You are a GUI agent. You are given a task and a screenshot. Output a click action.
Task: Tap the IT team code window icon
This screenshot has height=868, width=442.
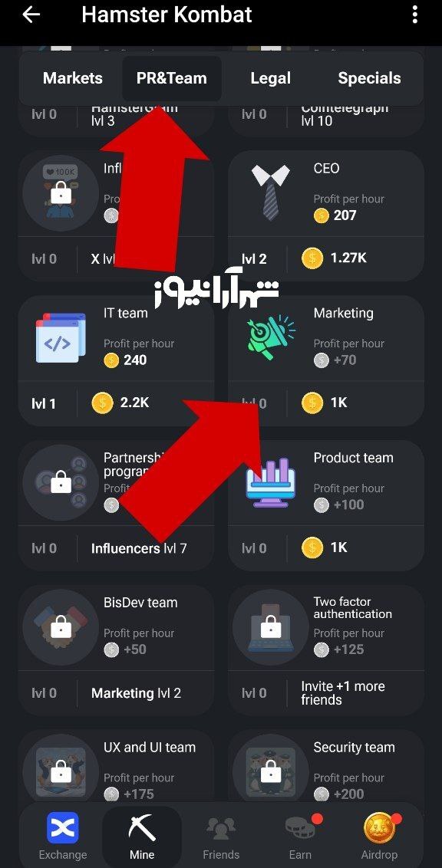61,337
